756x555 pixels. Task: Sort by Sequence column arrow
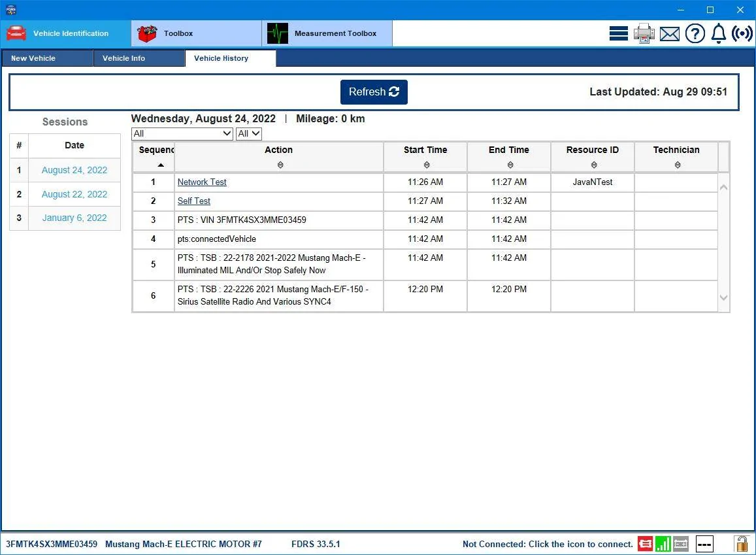click(161, 165)
